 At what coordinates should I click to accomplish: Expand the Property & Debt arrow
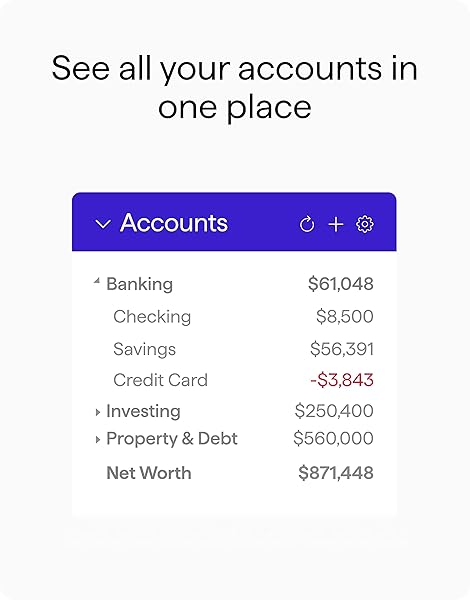click(x=98, y=440)
